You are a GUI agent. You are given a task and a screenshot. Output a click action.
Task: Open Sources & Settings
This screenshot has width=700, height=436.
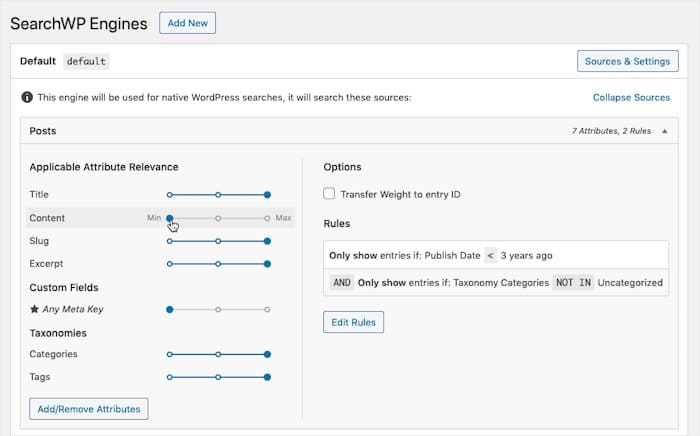click(627, 61)
